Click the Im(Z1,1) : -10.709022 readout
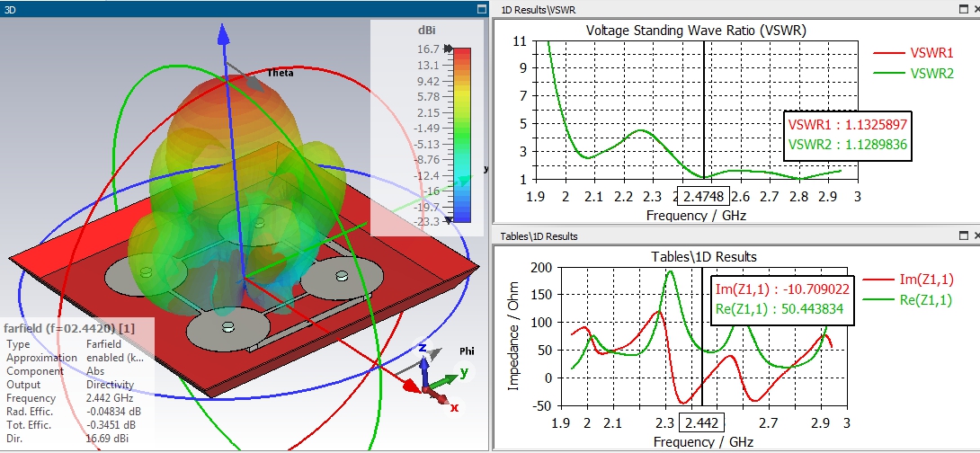The width and height of the screenshot is (980, 453). 782,289
